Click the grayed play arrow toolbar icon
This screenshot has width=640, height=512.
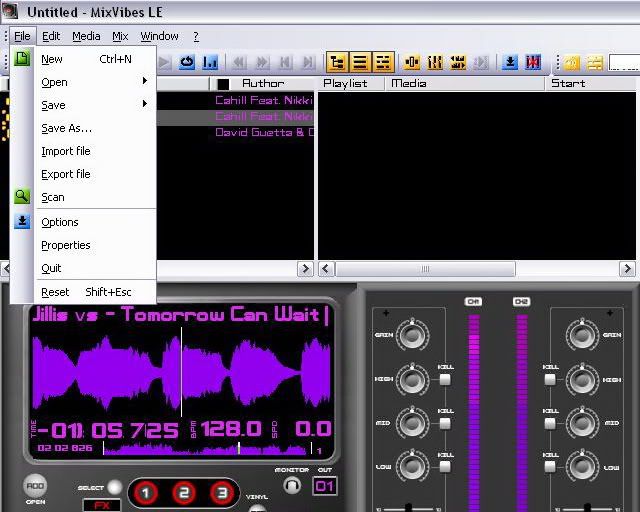click(x=165, y=62)
